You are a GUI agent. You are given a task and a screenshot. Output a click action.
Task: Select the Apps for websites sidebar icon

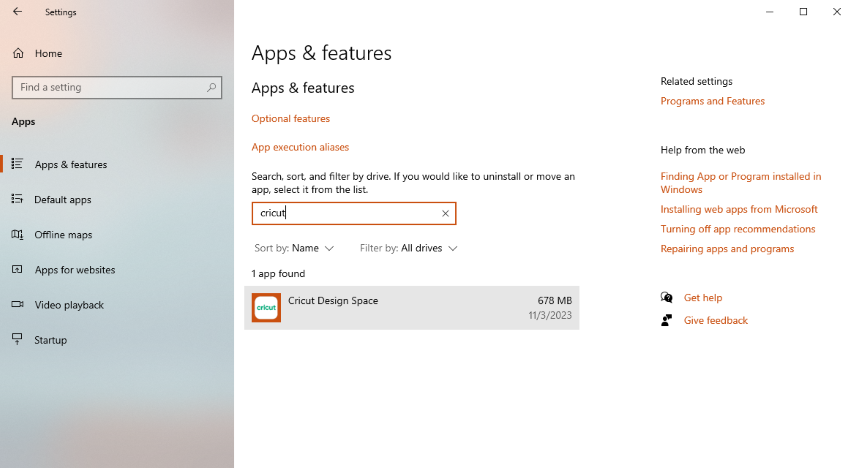point(17,269)
